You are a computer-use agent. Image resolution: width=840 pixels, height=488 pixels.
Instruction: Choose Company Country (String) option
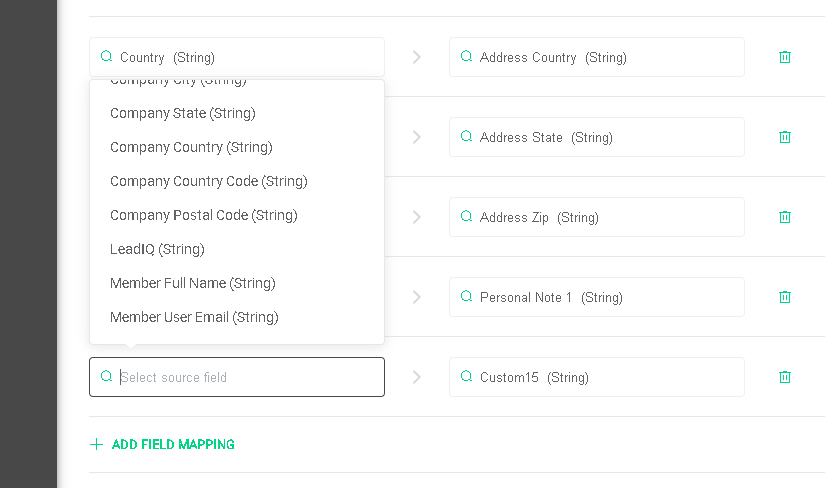[191, 147]
